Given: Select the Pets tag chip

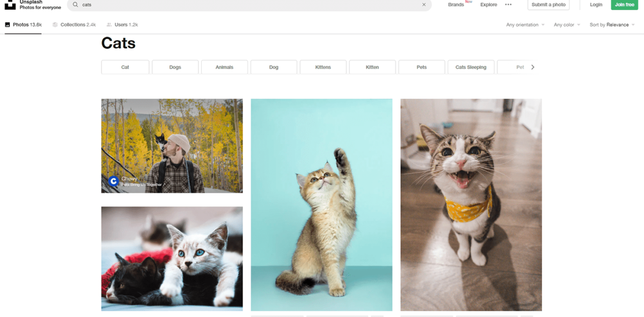Looking at the screenshot, I should point(422,67).
